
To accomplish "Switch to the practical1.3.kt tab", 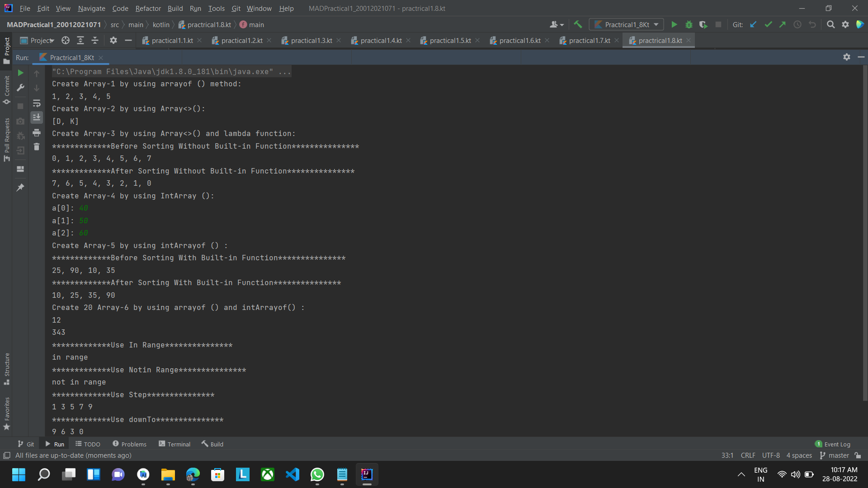I will tap(312, 40).
